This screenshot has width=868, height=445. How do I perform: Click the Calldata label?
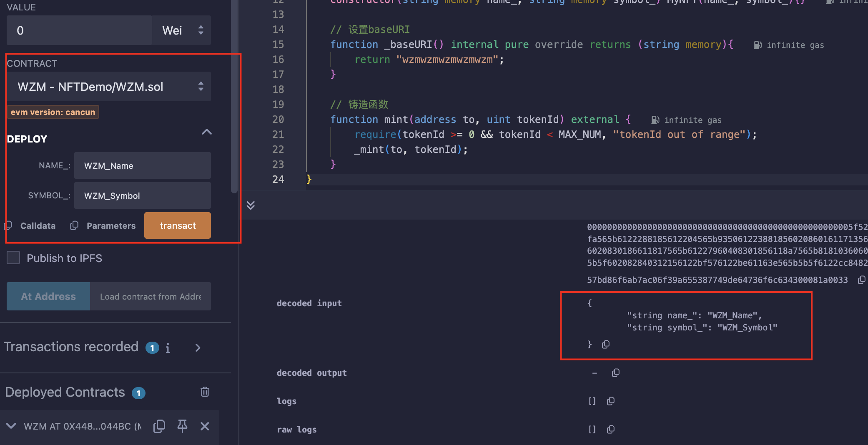click(38, 226)
